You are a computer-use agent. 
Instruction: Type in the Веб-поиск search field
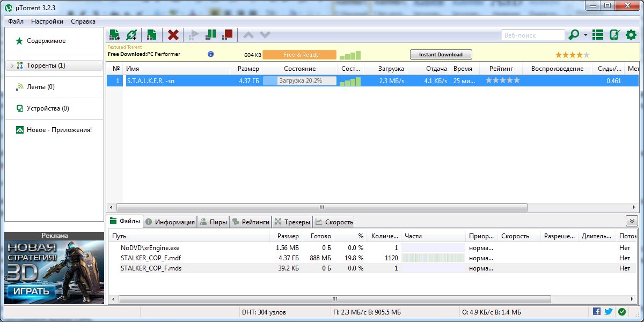pos(533,35)
